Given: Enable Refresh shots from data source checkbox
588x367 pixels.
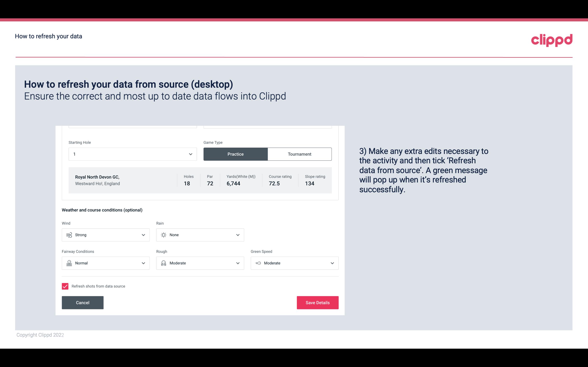Looking at the screenshot, I should (x=65, y=286).
